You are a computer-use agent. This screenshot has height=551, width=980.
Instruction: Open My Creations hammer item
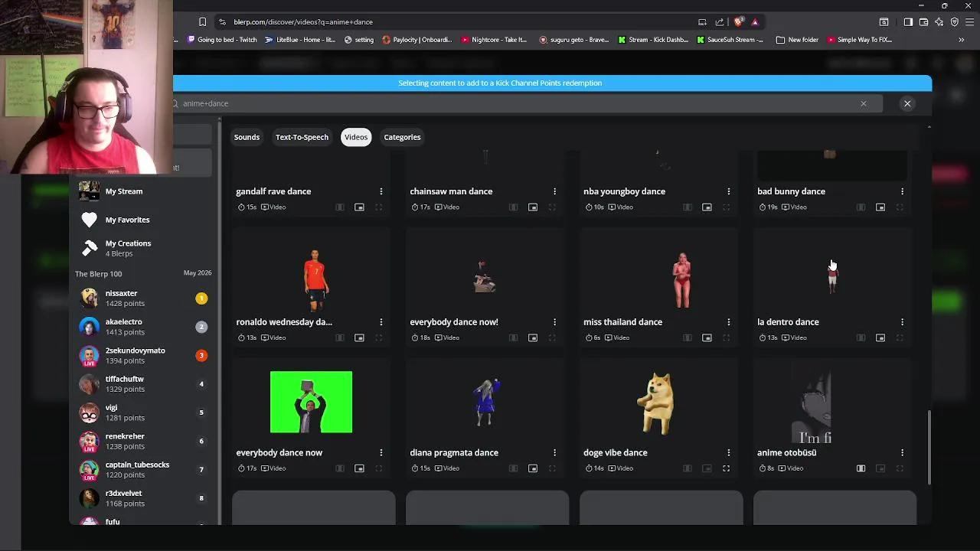click(128, 248)
